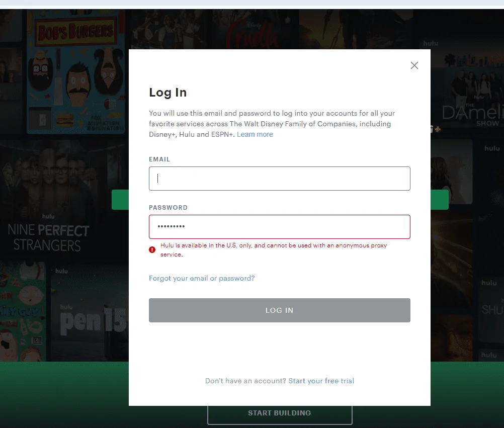Image resolution: width=504 pixels, height=428 pixels.
Task: Select the Cruella movie poster
Action: (x=254, y=30)
